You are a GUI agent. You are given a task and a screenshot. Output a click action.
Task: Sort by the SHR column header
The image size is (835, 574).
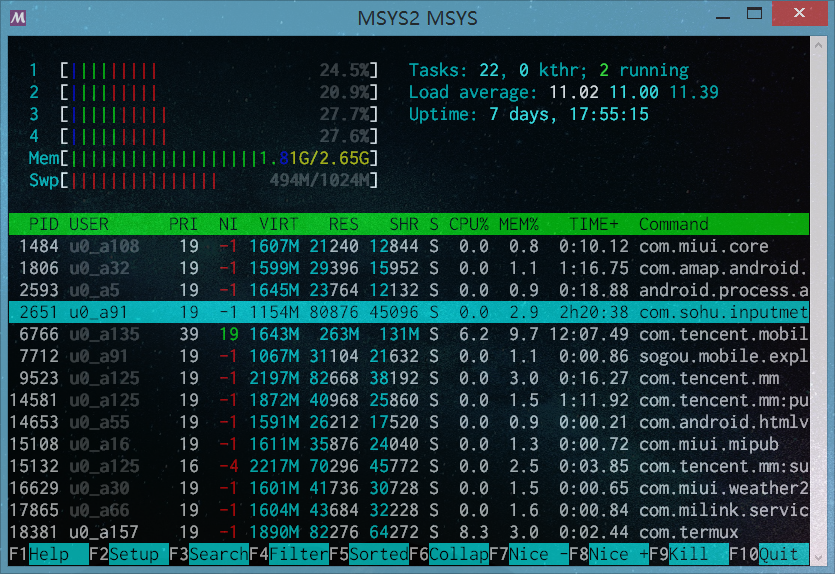click(x=404, y=224)
